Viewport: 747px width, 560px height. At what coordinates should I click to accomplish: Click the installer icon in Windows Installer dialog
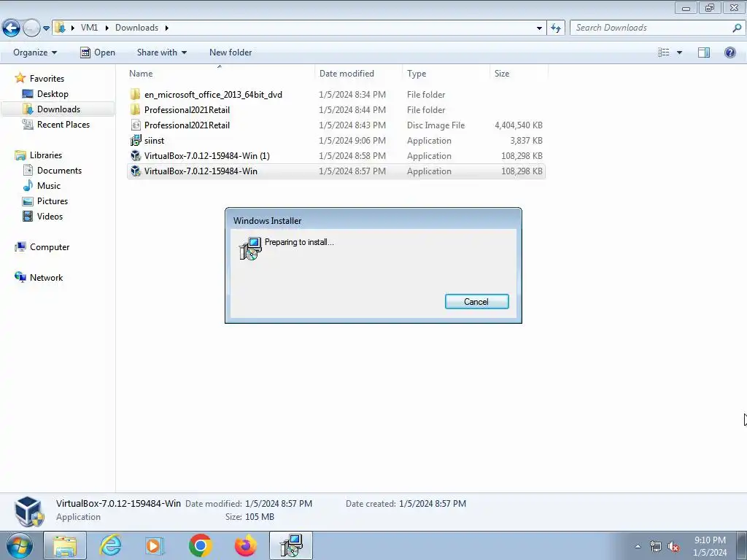point(250,248)
